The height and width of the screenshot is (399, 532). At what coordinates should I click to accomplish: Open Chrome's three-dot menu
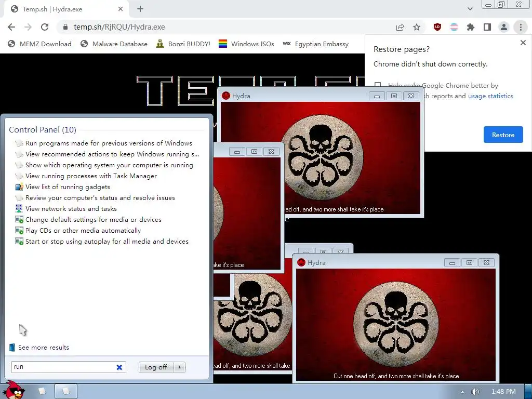[521, 27]
